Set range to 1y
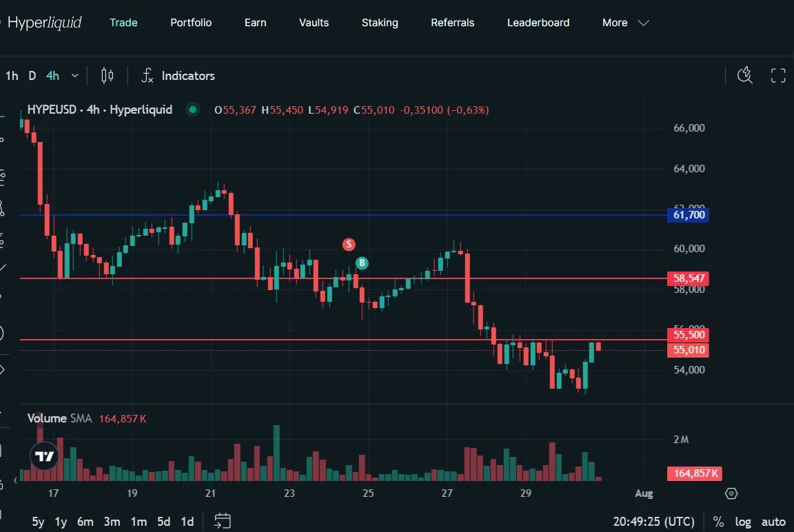This screenshot has width=794, height=532. pos(61,522)
